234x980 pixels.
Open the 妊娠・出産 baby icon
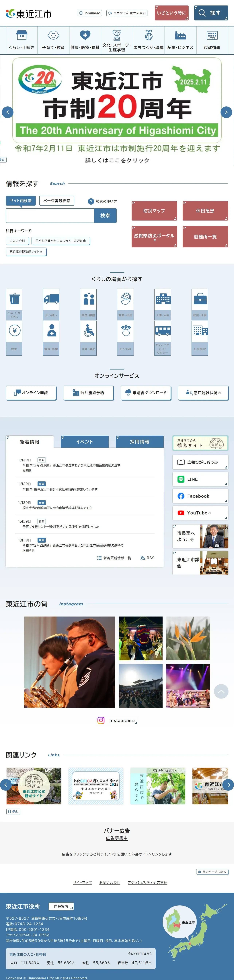pos(125,304)
